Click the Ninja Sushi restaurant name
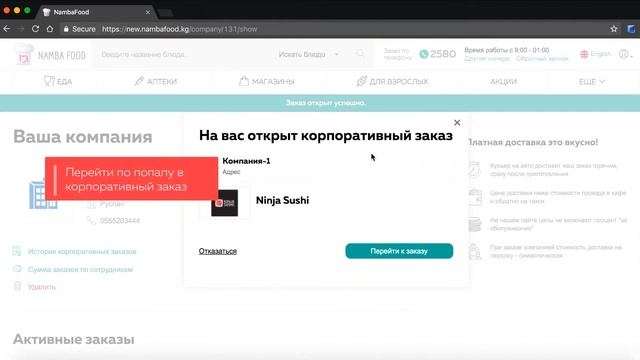Viewport: 640px width, 360px height. (282, 200)
